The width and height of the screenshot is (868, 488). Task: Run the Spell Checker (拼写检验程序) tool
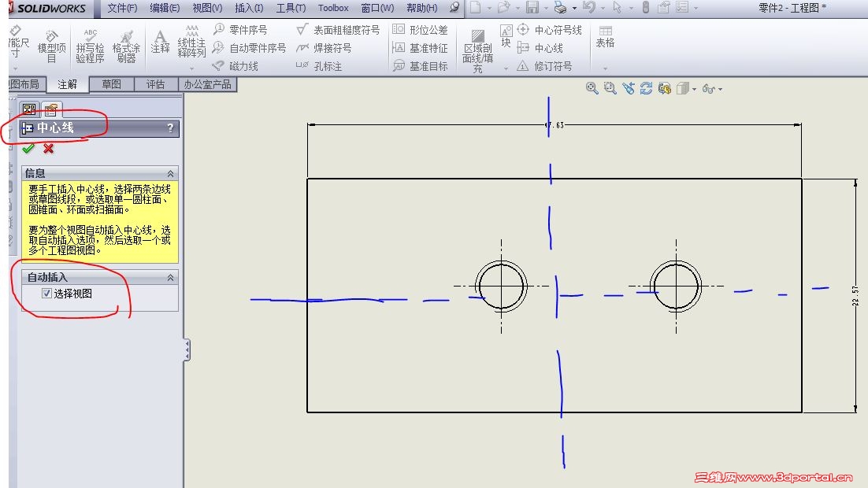(90, 46)
